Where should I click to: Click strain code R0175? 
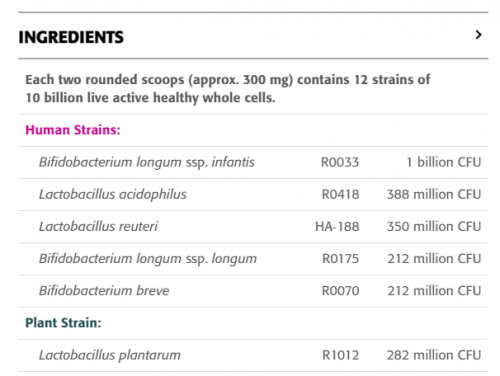pos(340,259)
